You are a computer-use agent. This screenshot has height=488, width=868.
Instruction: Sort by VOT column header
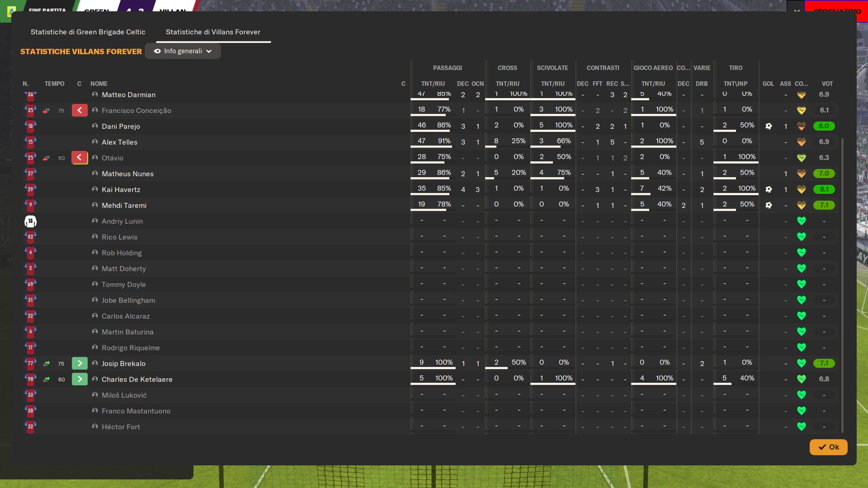tap(827, 84)
